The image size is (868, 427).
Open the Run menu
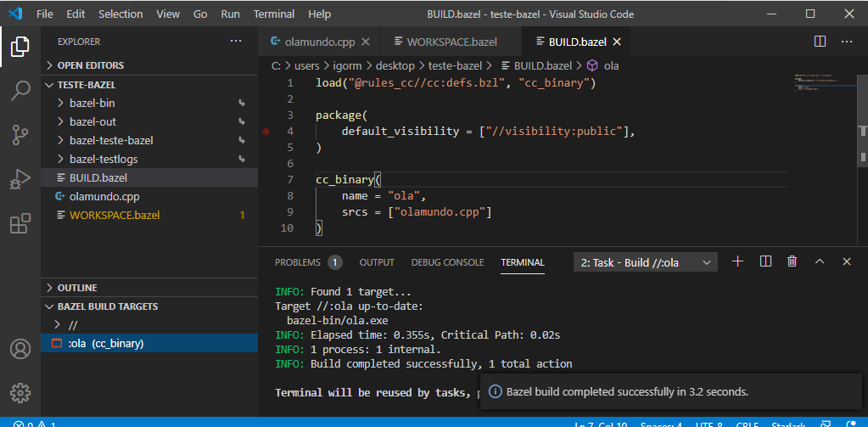(x=230, y=14)
